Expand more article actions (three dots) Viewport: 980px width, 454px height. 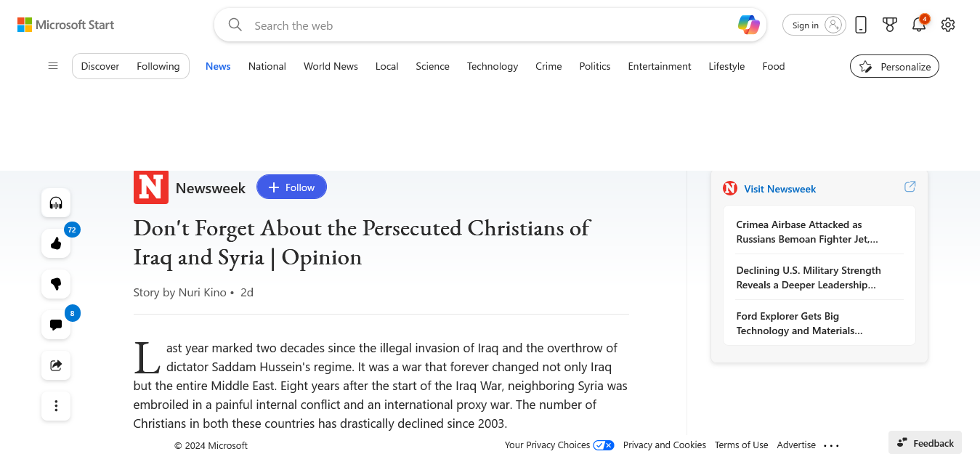(x=56, y=406)
